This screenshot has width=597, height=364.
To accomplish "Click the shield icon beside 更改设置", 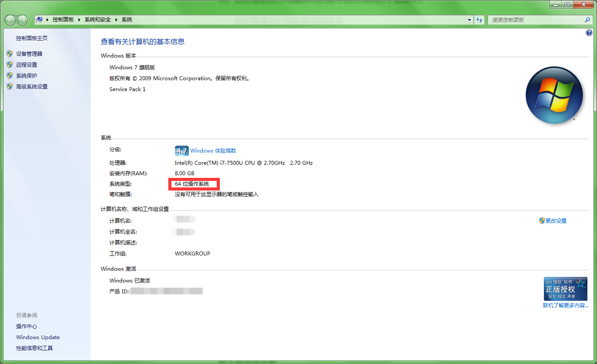I will point(542,221).
